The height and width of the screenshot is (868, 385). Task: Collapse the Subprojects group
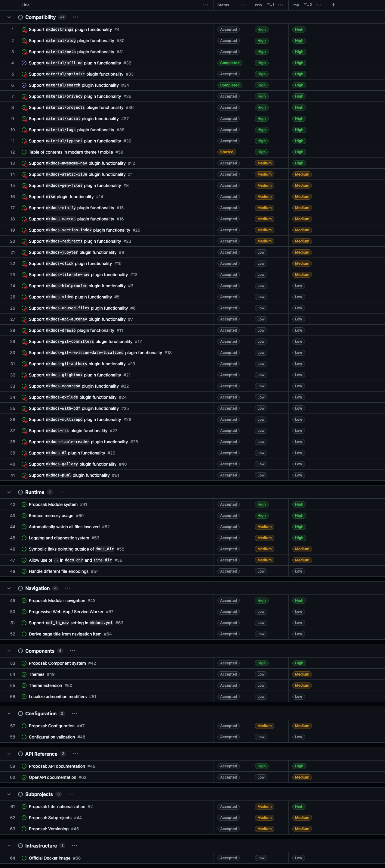[x=9, y=794]
